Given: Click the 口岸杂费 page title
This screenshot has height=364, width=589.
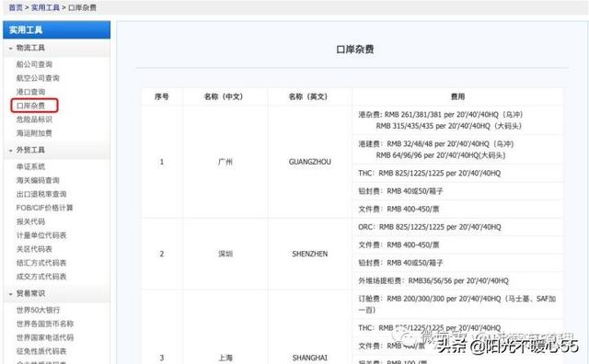Looking at the screenshot, I should pyautogui.click(x=355, y=49).
